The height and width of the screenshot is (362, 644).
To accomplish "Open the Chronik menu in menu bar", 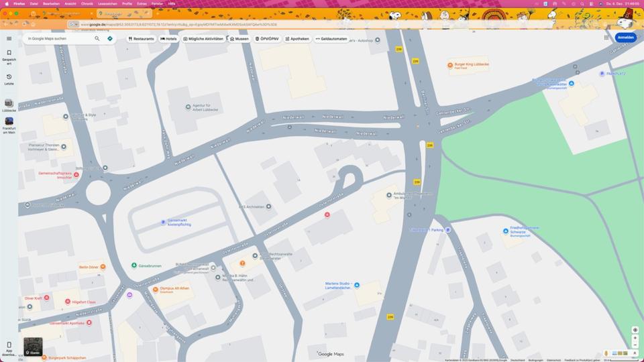I will click(x=87, y=3).
